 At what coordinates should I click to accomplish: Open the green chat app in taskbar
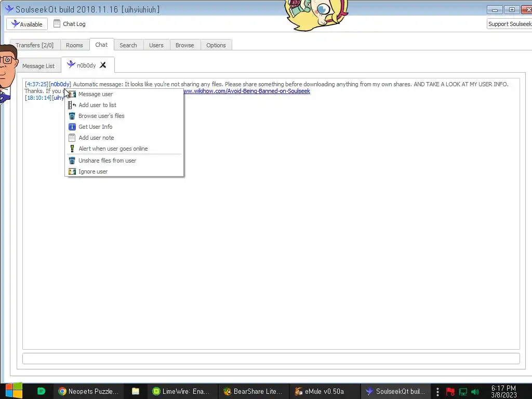[41, 391]
